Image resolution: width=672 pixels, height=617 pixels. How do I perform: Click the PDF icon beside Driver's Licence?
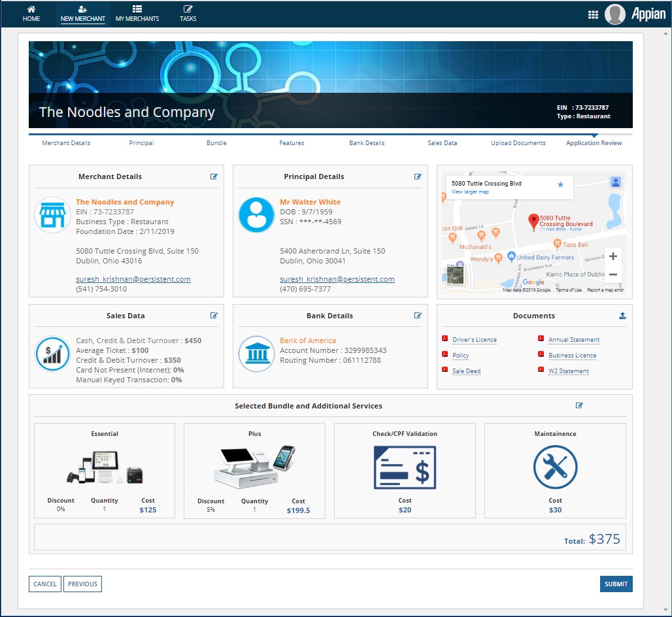coord(446,339)
